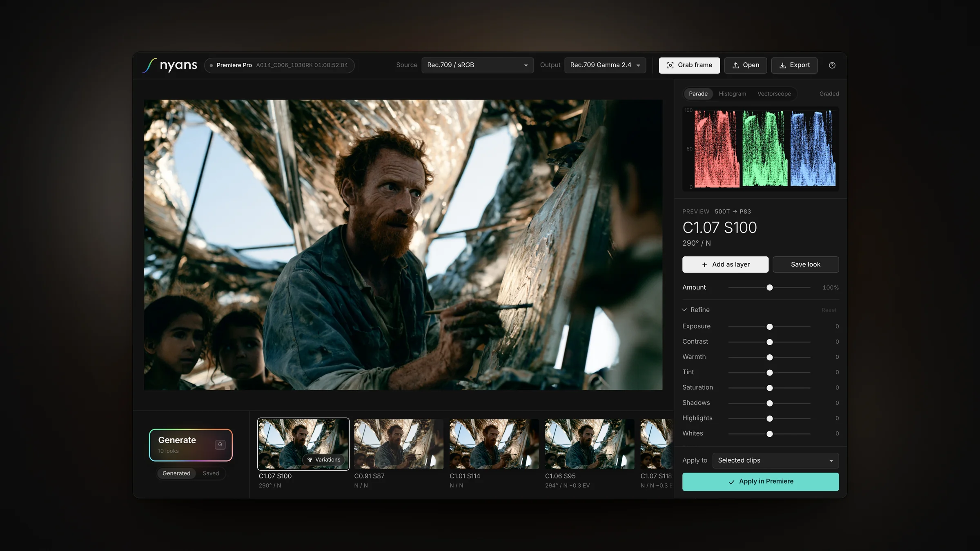Image resolution: width=980 pixels, height=551 pixels.
Task: Select the C1.06 S95 look thumbnail
Action: click(590, 444)
